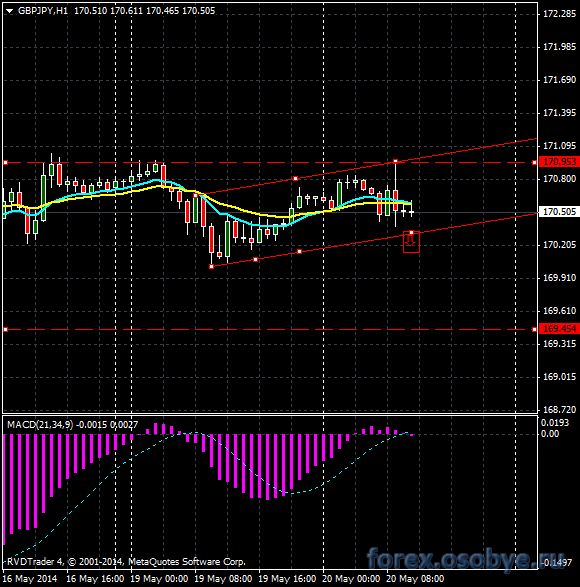Click the 19 May 08:00 time label

224,579
